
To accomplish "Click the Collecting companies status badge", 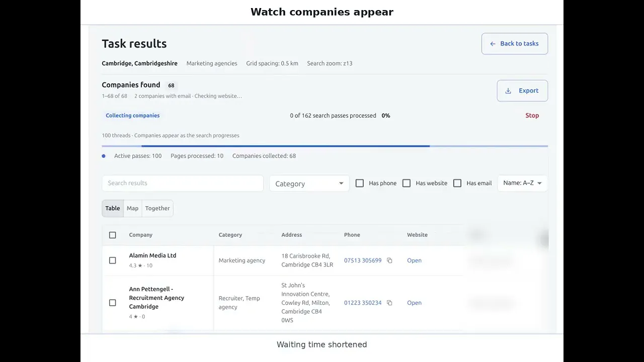I will tap(132, 116).
